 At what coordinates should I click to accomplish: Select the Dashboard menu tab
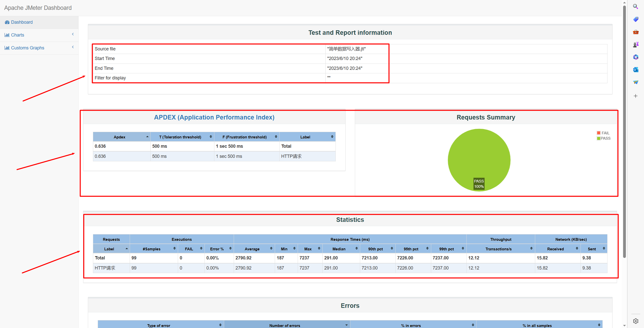point(22,22)
